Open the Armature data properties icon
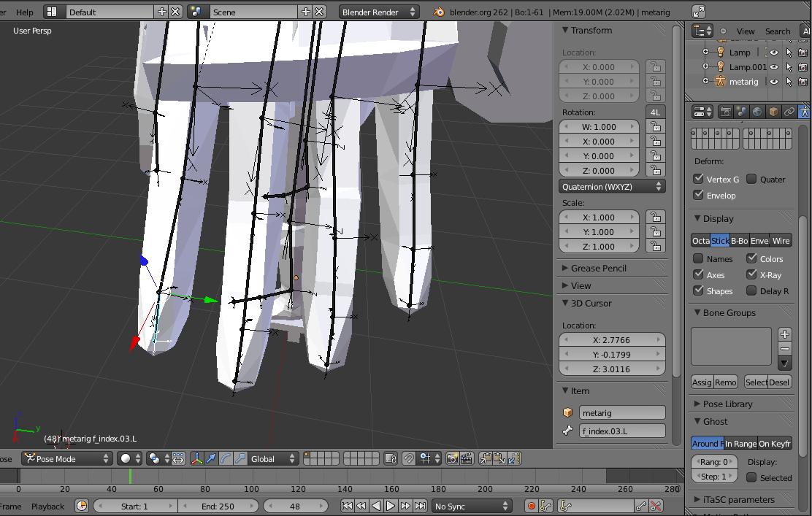812x516 pixels. [x=804, y=112]
